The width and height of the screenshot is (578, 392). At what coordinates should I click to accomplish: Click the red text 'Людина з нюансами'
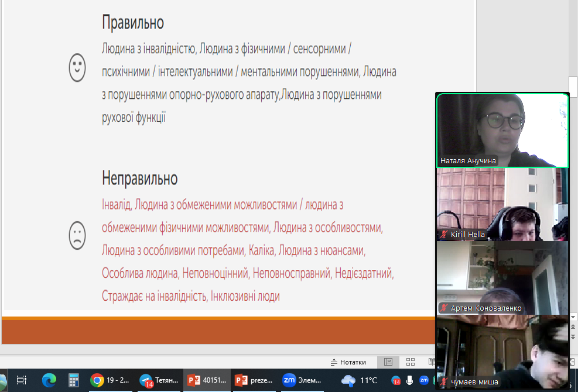(x=321, y=250)
